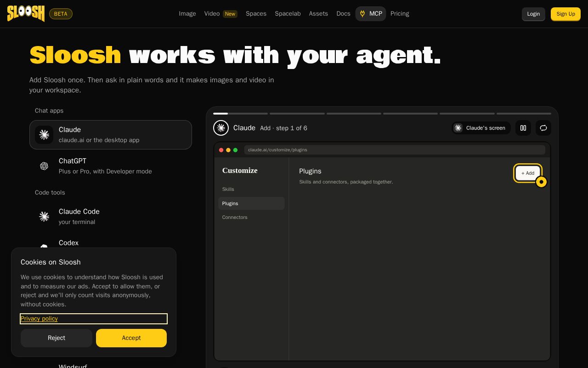Click 'Code tools' section label
This screenshot has width=588, height=368.
tap(50, 193)
